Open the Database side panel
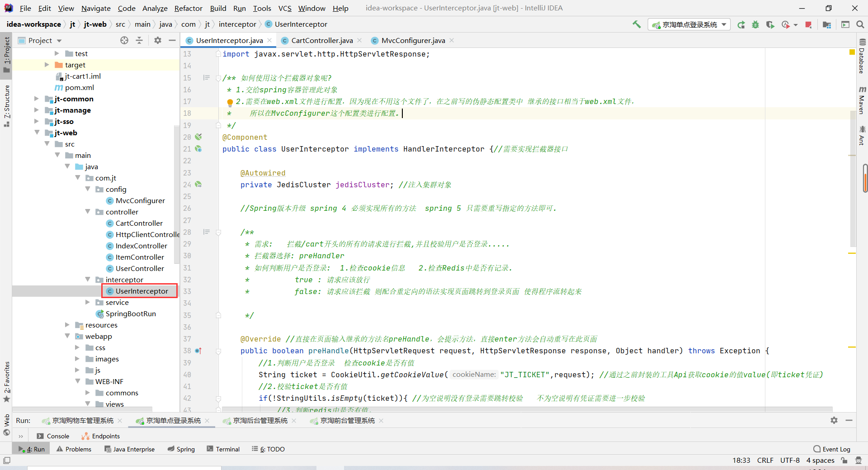The image size is (868, 470). pos(862,57)
